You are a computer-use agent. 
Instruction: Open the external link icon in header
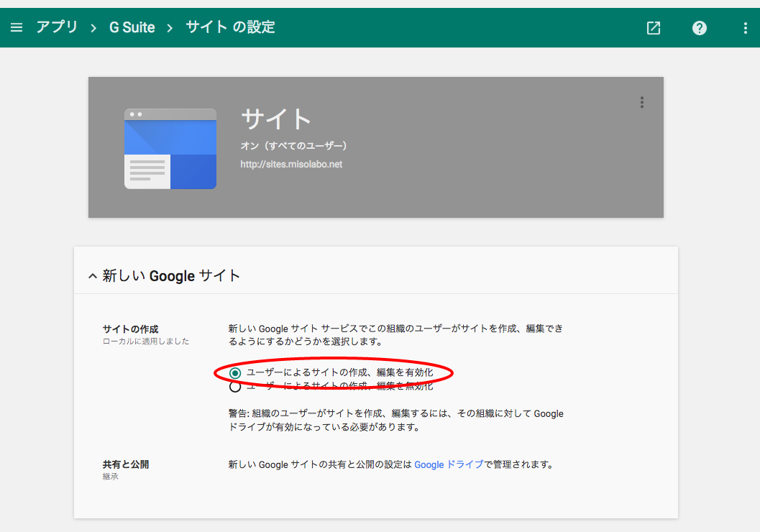[x=654, y=28]
